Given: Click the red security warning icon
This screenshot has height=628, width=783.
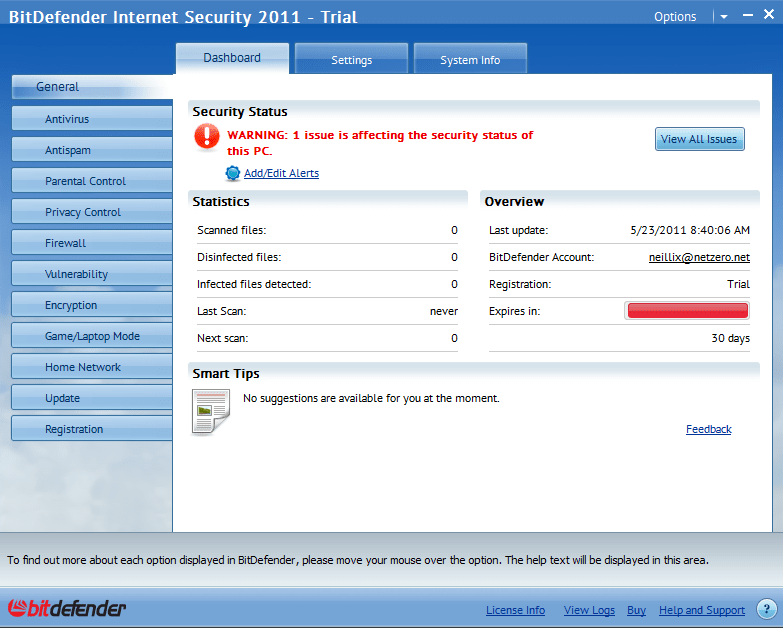Looking at the screenshot, I should pyautogui.click(x=207, y=136).
